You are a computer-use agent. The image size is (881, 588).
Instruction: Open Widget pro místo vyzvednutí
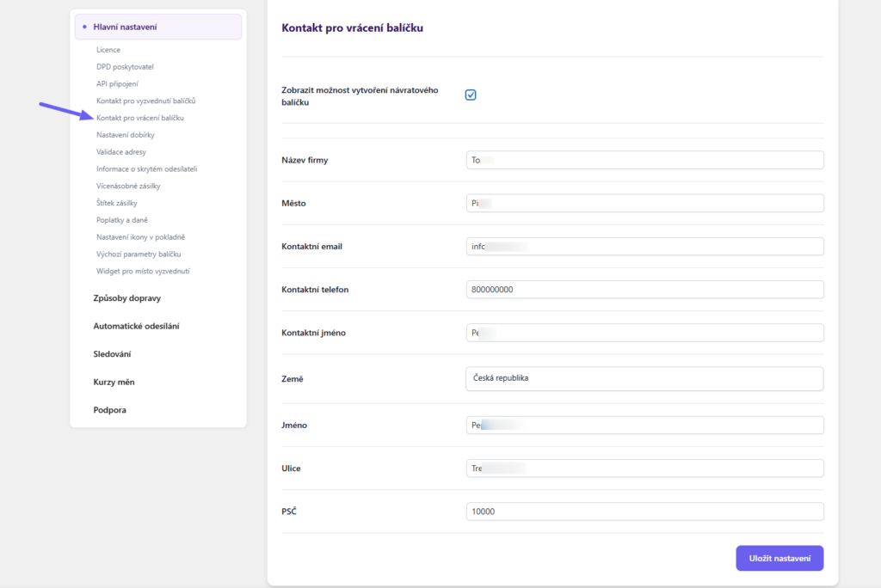143,271
